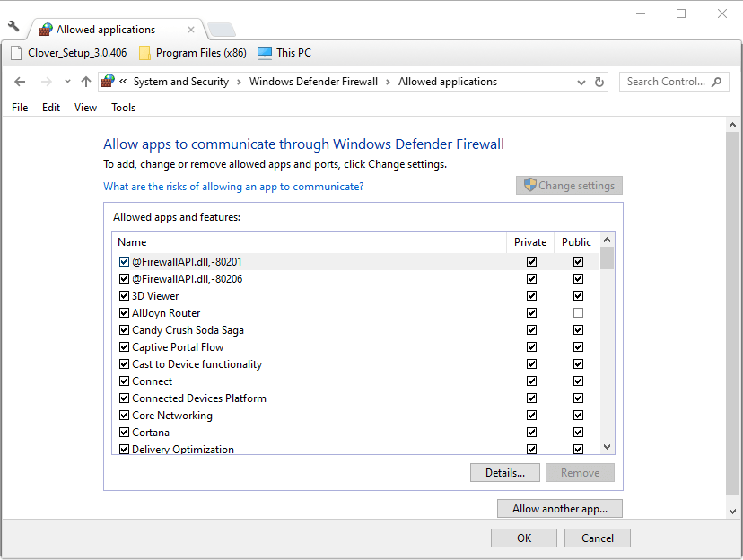Click the apps list scrollbar thumb

pos(607,258)
